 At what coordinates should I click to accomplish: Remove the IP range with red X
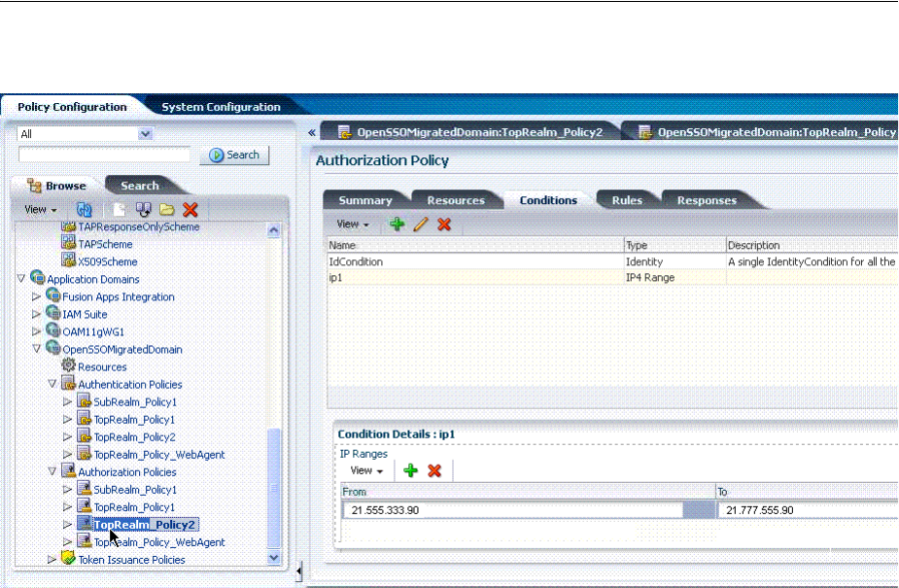(434, 470)
